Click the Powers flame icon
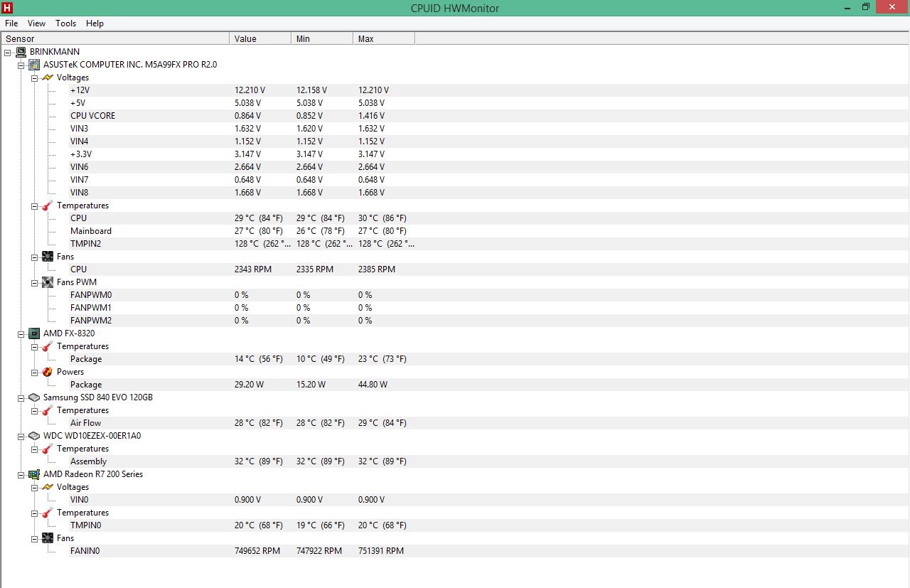Viewport: 910px width, 588px height. click(48, 372)
